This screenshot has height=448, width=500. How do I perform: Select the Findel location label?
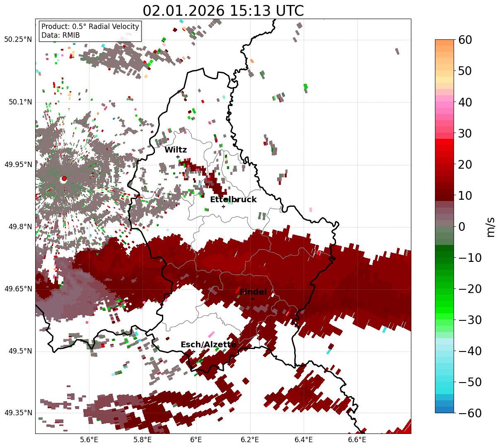pos(253,292)
